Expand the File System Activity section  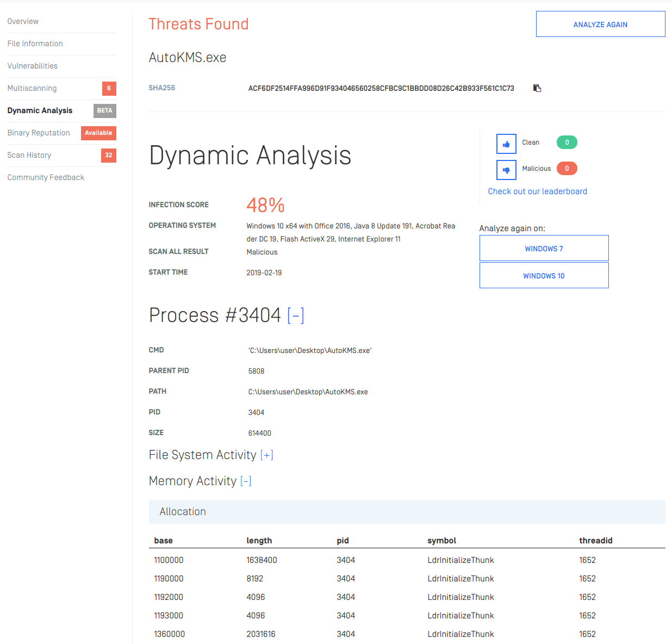coord(266,455)
